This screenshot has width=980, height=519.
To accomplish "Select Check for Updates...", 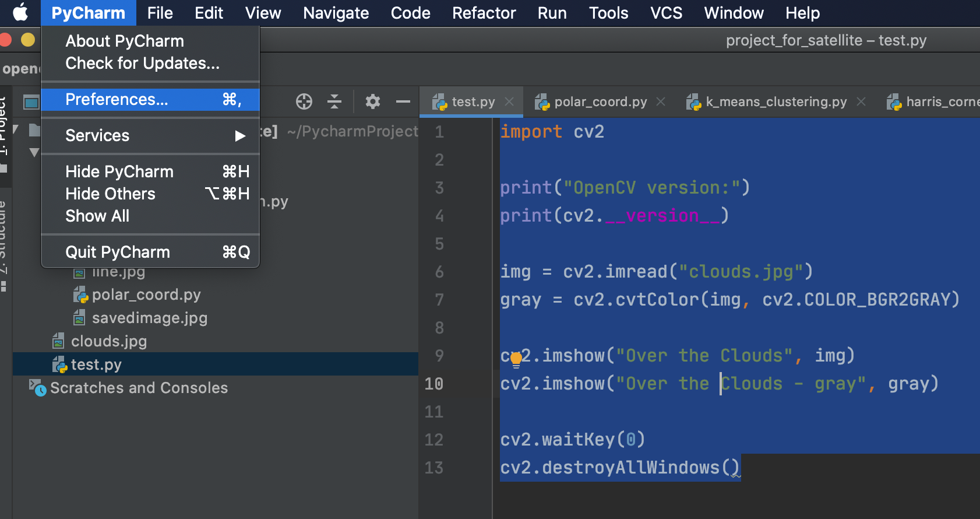I will point(150,63).
